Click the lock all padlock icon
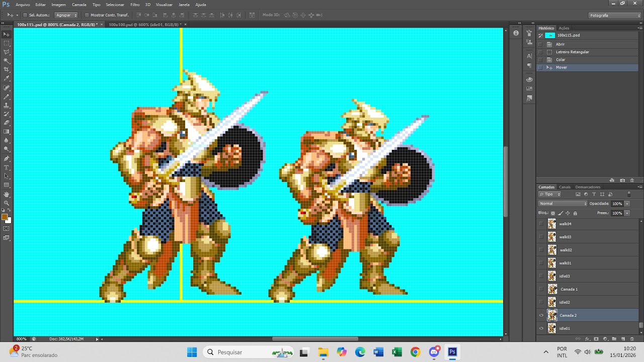This screenshot has height=362, width=644. 575,213
